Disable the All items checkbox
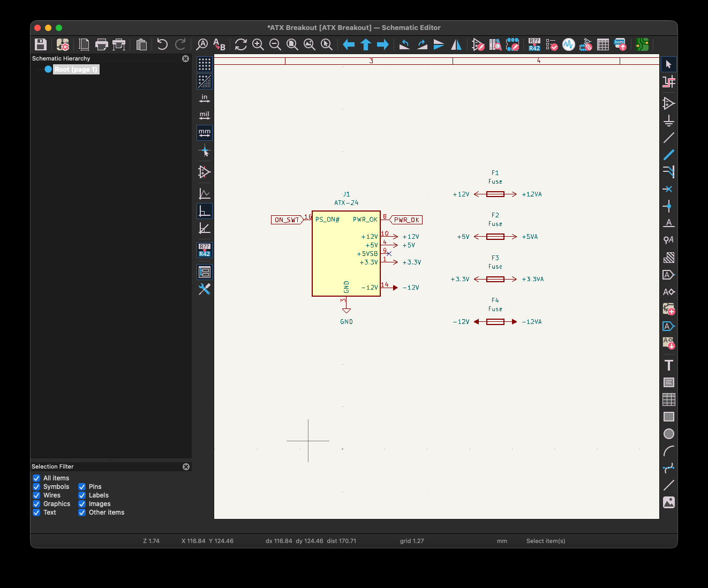The height and width of the screenshot is (588, 708). [36, 478]
